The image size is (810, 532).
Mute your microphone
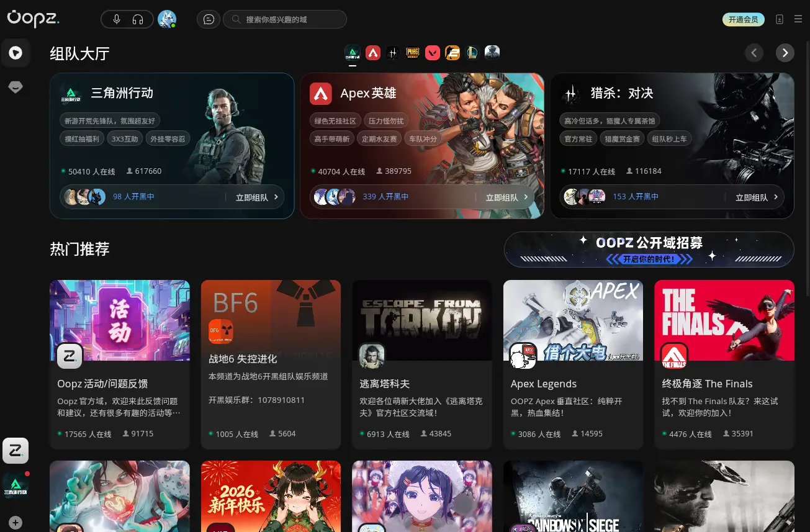pos(117,19)
